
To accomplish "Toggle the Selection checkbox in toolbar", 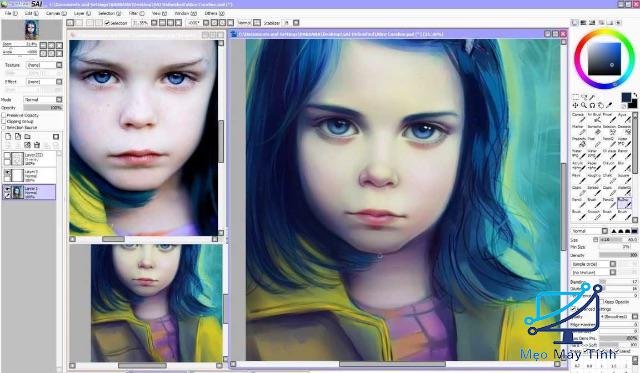I will pyautogui.click(x=107, y=23).
